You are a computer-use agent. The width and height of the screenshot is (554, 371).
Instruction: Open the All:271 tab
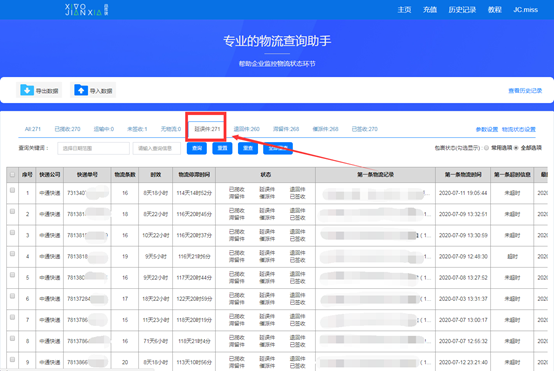click(x=33, y=129)
